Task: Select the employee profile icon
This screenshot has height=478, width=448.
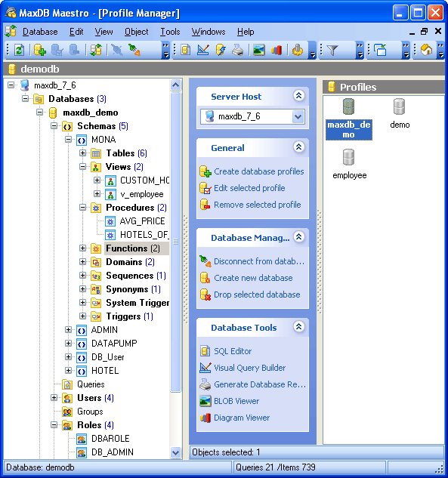Action: pyautogui.click(x=348, y=157)
